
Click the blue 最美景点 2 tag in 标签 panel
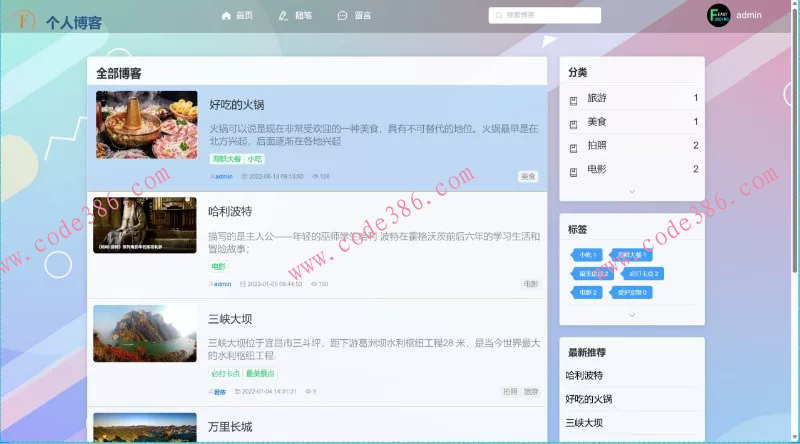[592, 274]
